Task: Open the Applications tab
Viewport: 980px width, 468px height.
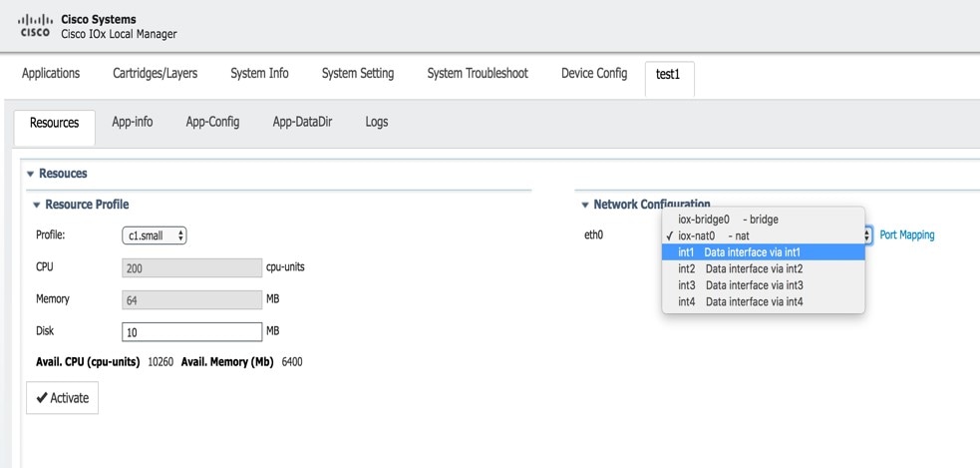Action: 51,73
